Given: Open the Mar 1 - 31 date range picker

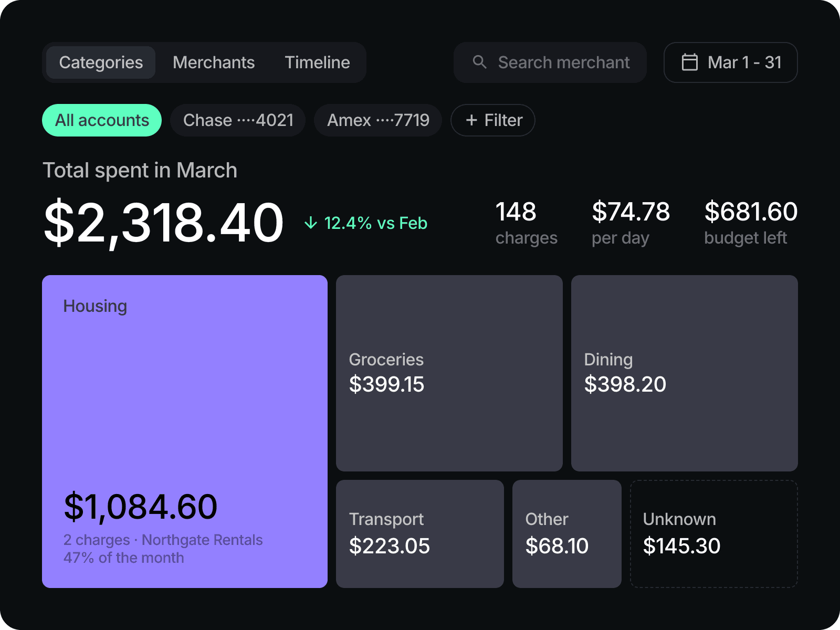Looking at the screenshot, I should (731, 62).
